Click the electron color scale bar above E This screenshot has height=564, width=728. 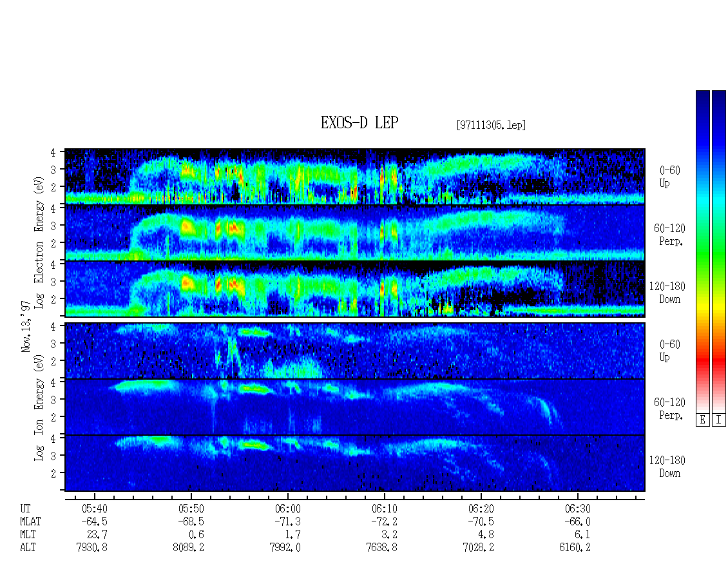click(702, 251)
